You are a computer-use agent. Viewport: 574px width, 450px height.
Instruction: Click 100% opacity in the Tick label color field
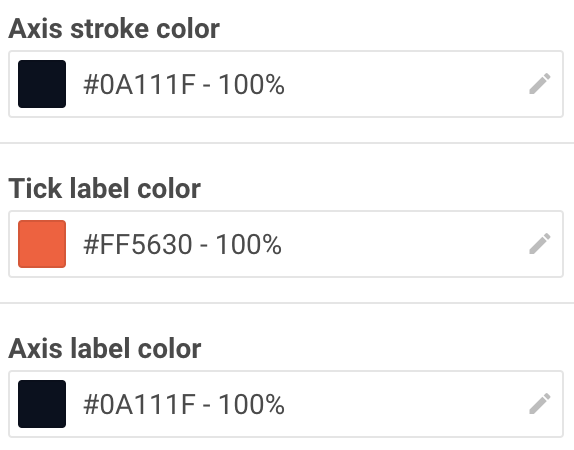click(249, 245)
